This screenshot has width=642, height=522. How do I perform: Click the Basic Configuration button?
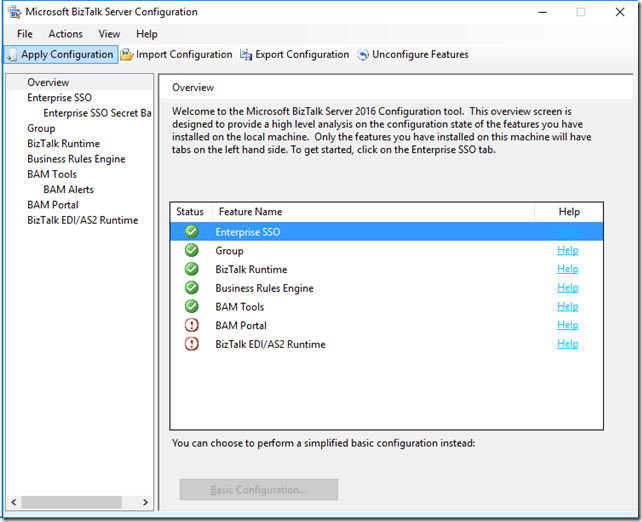click(259, 490)
